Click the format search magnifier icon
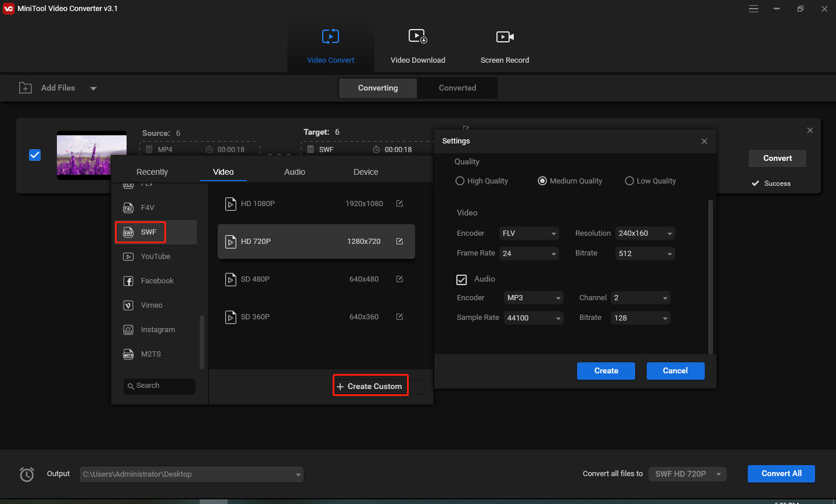The width and height of the screenshot is (836, 504). tap(131, 386)
